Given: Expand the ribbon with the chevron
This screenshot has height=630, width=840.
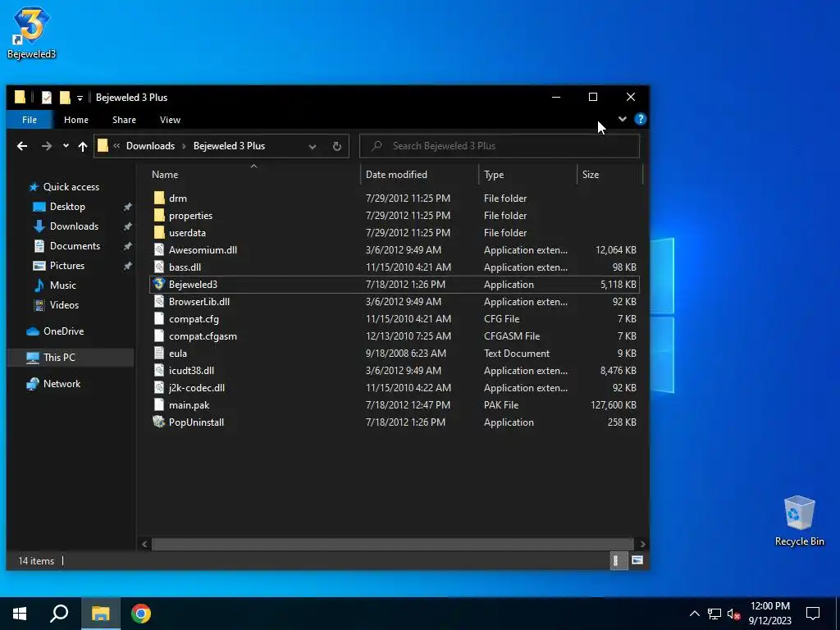Looking at the screenshot, I should pyautogui.click(x=622, y=119).
